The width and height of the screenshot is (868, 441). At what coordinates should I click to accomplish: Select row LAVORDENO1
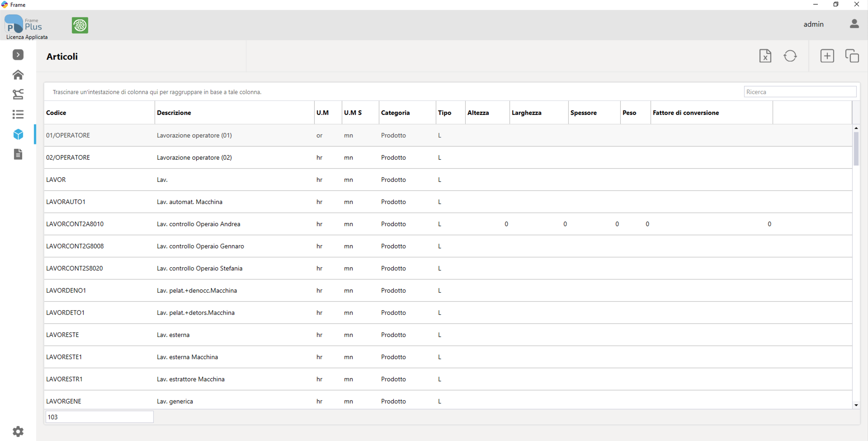pyautogui.click(x=448, y=290)
